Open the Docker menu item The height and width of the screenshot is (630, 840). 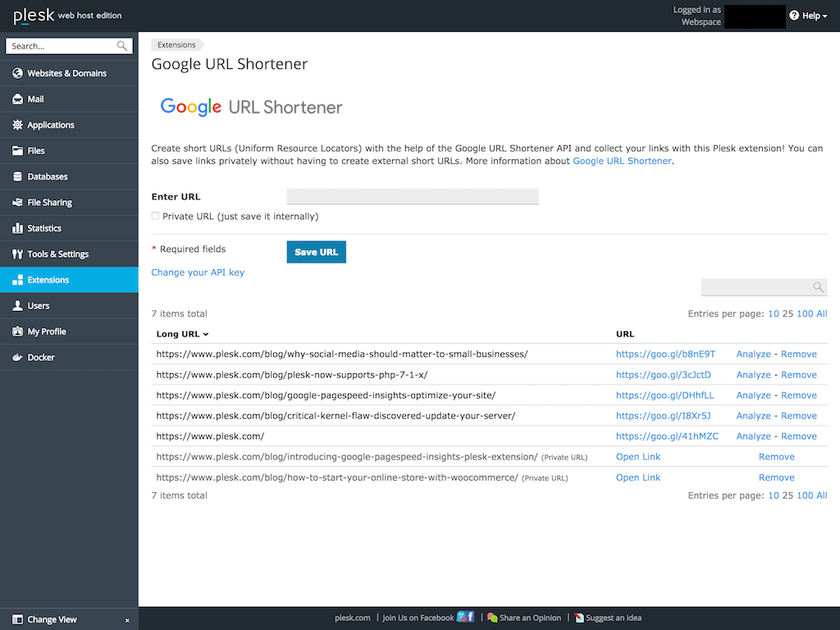point(69,358)
